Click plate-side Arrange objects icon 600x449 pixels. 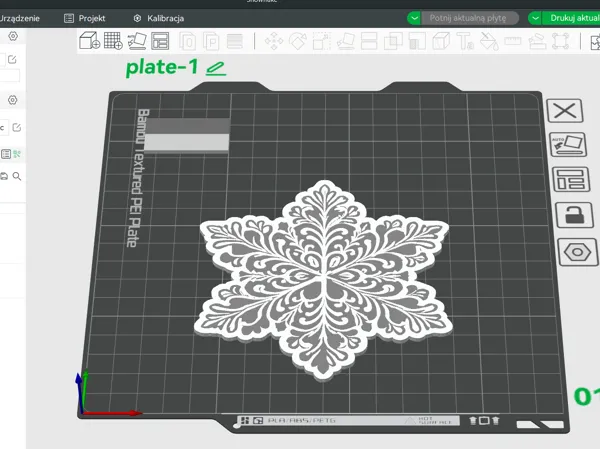[x=571, y=179]
